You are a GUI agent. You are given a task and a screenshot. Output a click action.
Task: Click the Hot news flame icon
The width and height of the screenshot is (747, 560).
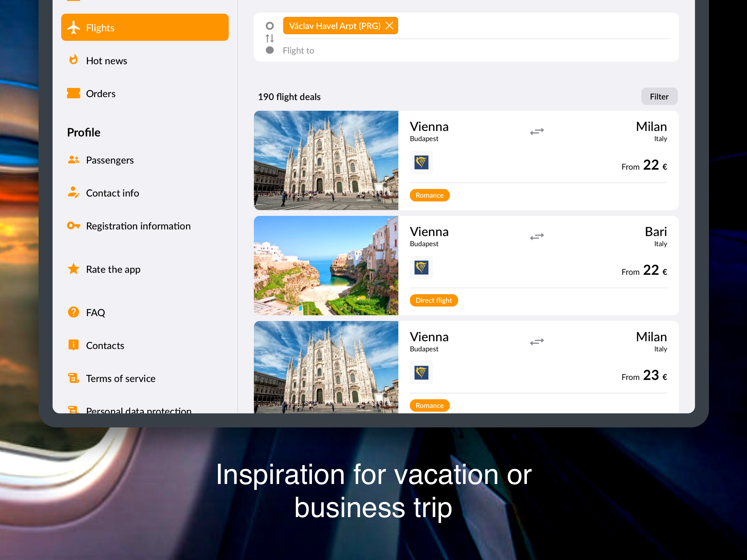pos(73,60)
